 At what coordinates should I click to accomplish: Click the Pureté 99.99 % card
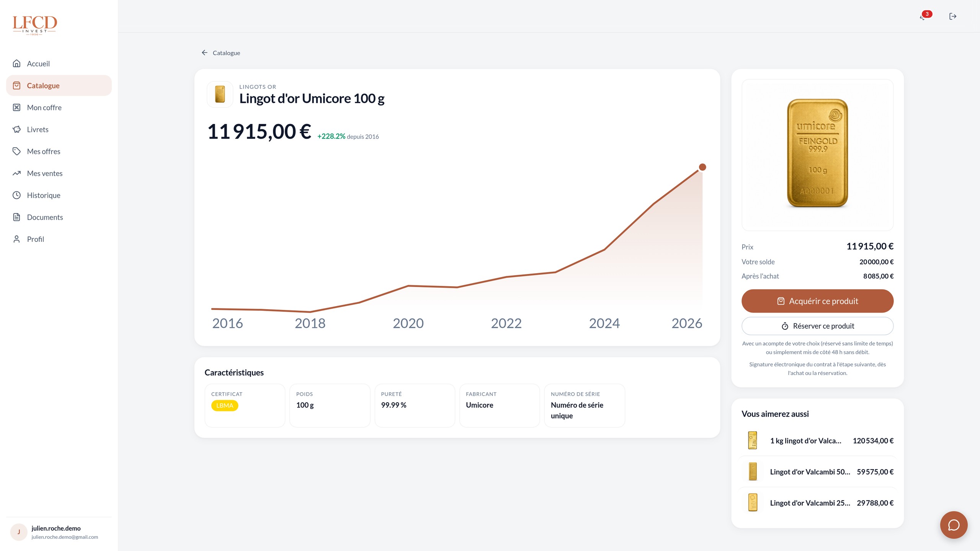point(415,406)
